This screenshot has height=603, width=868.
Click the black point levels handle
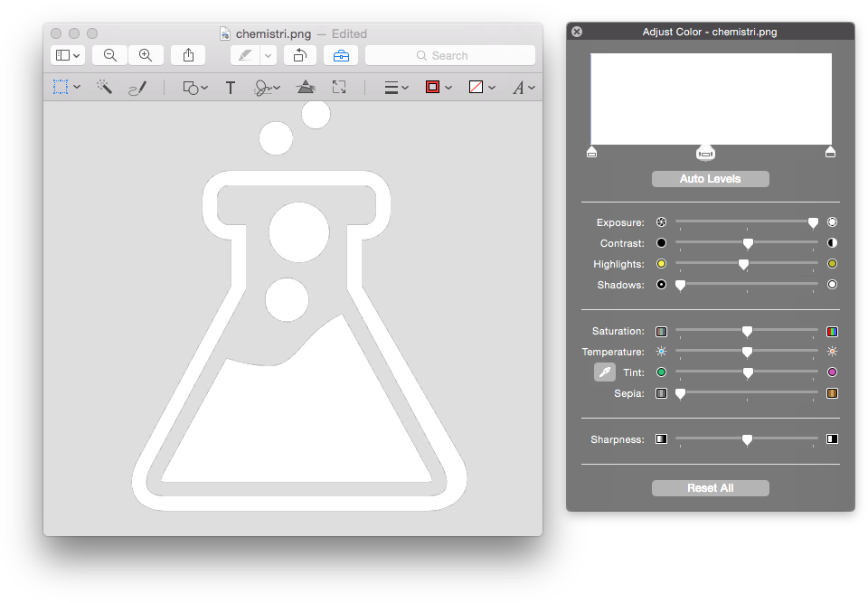pos(591,152)
